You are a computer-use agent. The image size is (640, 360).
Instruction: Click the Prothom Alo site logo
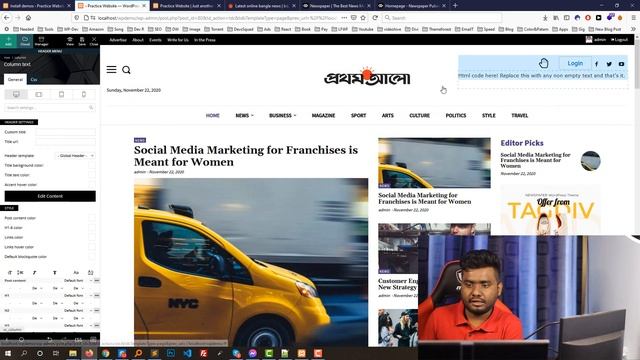[x=367, y=76]
